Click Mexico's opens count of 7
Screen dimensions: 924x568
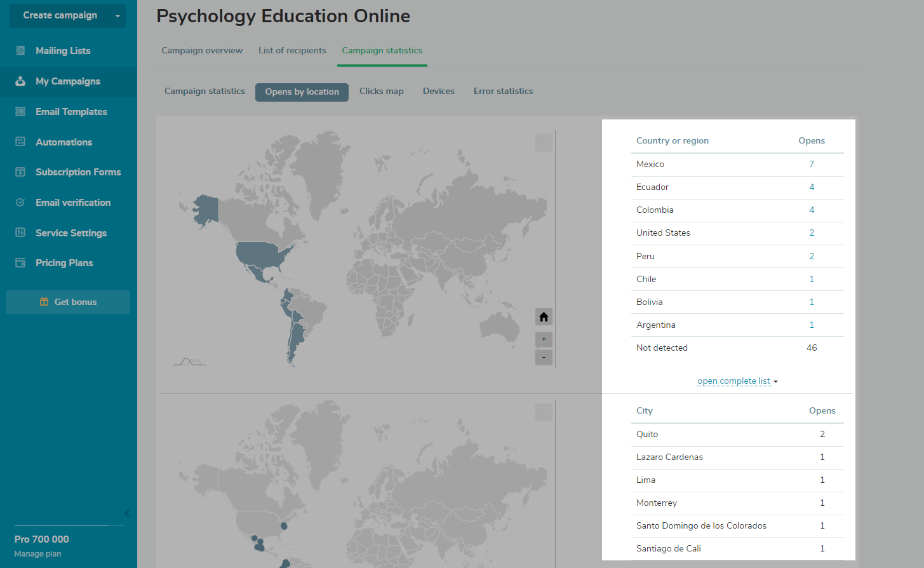tap(812, 164)
